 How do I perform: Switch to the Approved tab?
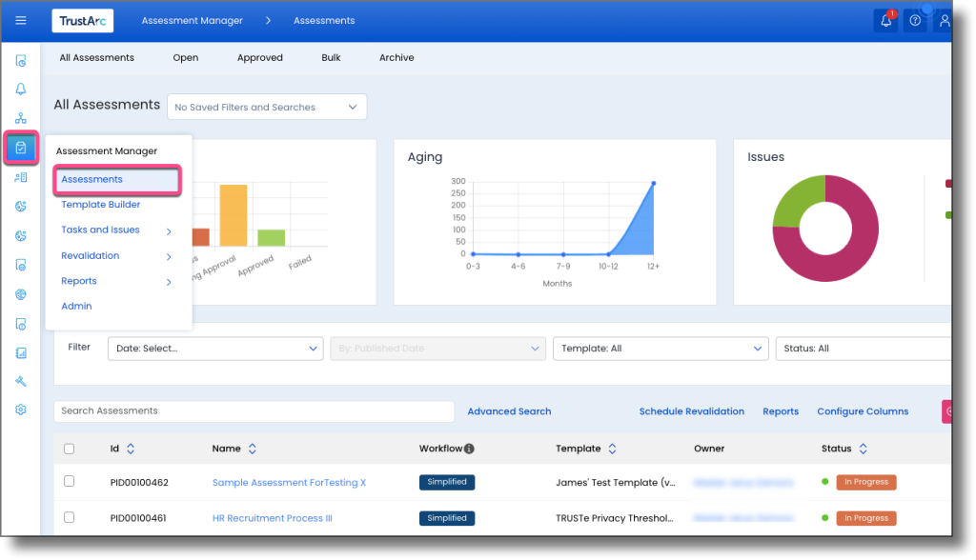coord(259,58)
